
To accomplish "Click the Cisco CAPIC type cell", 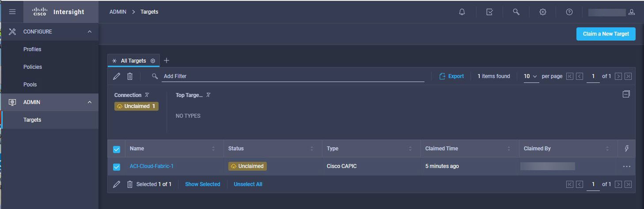I will 341,166.
